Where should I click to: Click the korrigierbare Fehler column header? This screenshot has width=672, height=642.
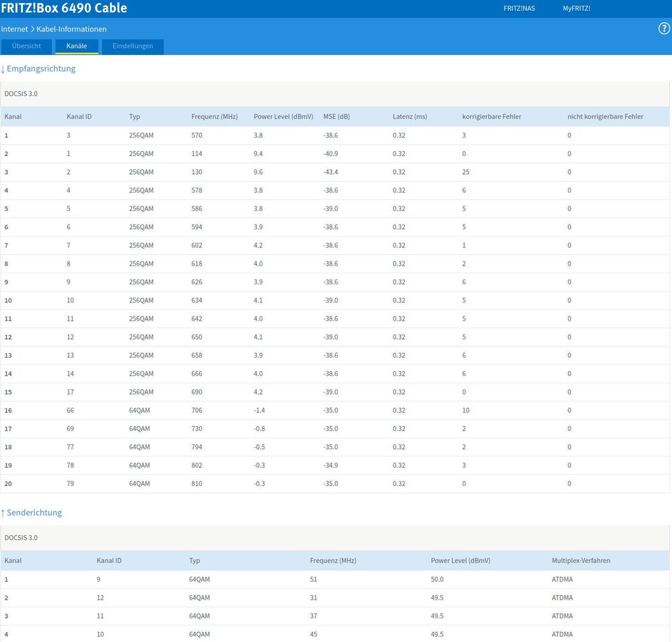(x=491, y=116)
